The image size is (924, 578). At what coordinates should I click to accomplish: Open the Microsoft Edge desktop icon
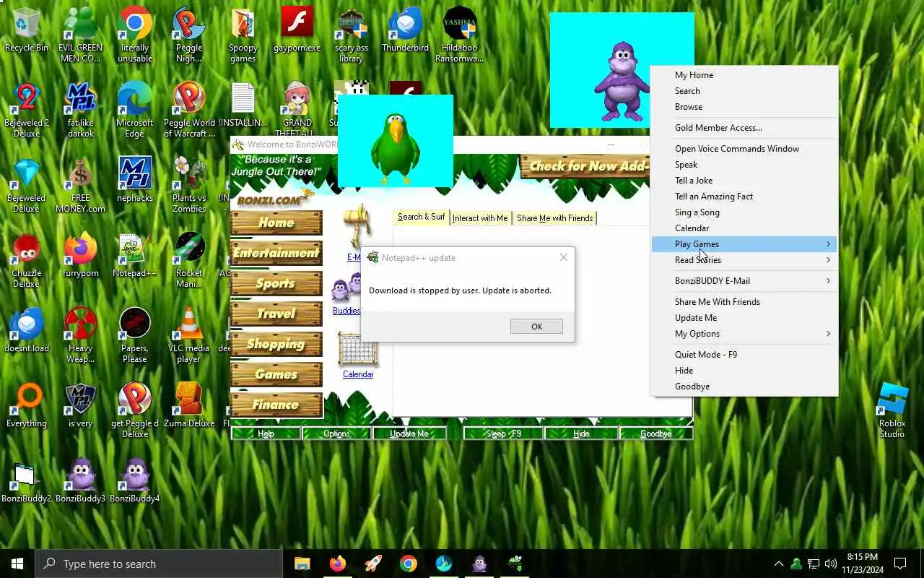(x=135, y=110)
